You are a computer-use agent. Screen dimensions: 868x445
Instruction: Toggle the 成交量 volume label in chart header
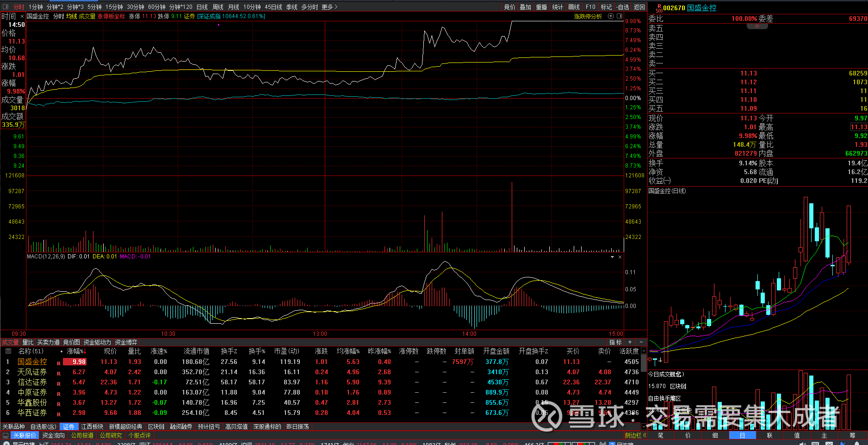87,16
